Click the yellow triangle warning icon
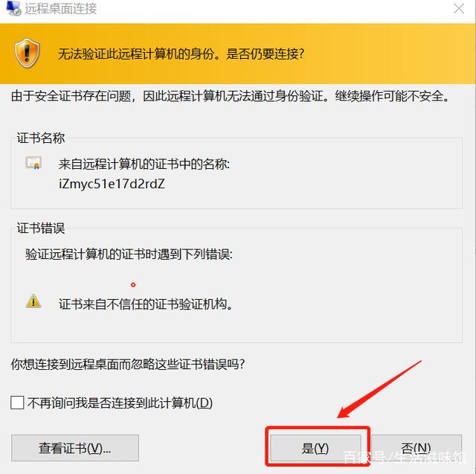The image size is (476, 474). pos(33,301)
